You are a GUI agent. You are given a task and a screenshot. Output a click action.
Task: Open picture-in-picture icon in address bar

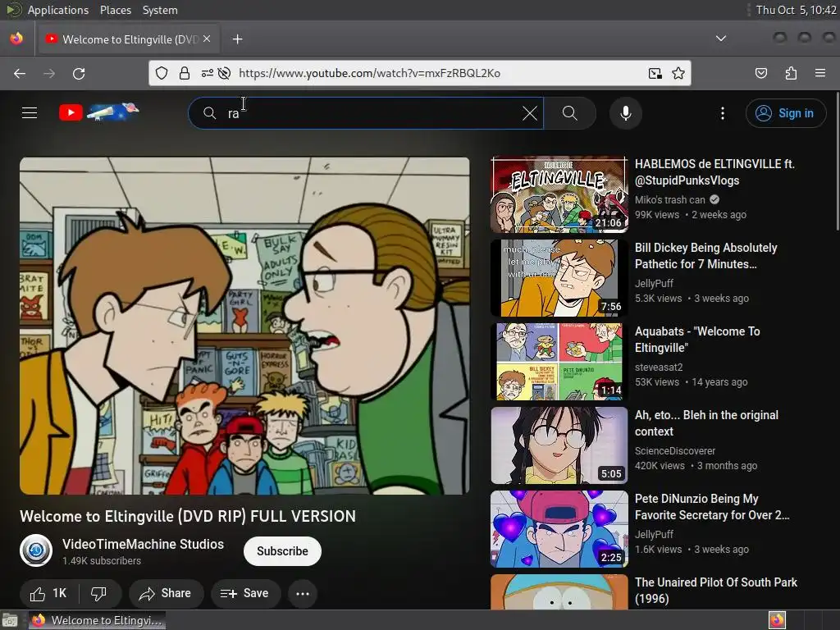[655, 73]
